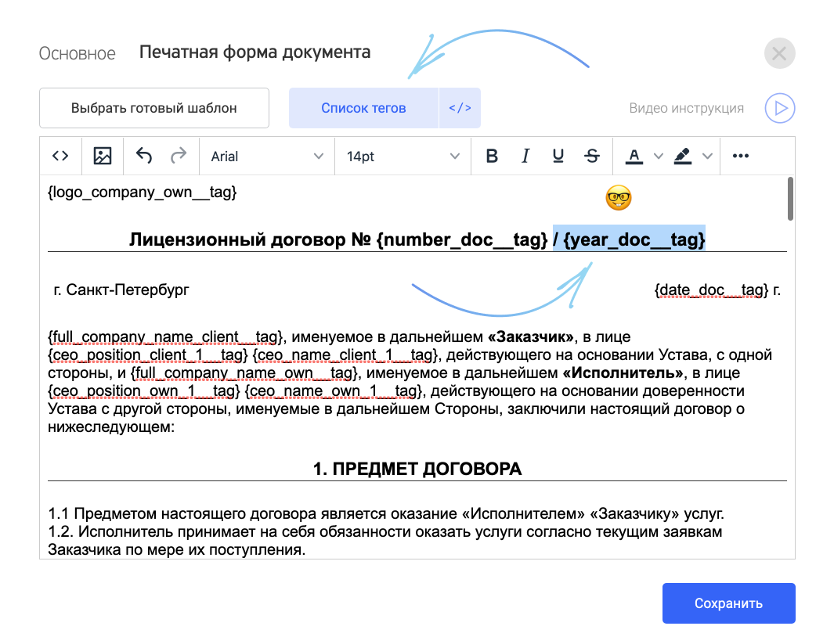Toggle italic formatting
The height and width of the screenshot is (644, 834).
[x=525, y=156]
